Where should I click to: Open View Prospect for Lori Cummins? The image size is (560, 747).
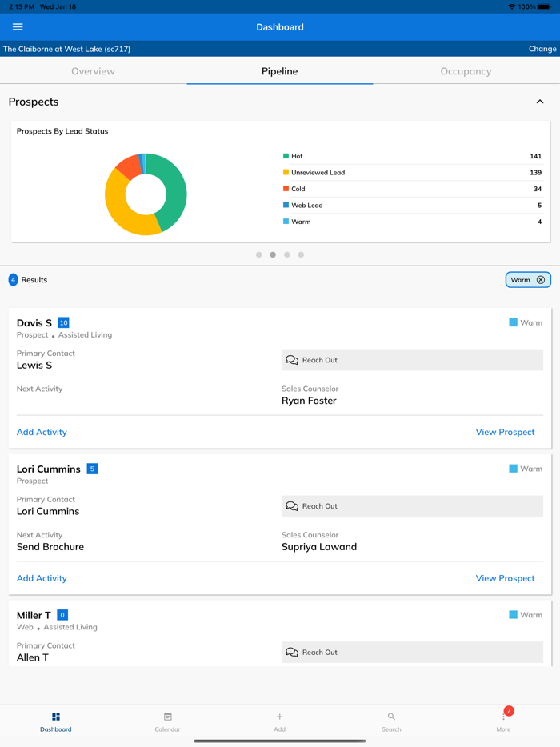(x=505, y=578)
